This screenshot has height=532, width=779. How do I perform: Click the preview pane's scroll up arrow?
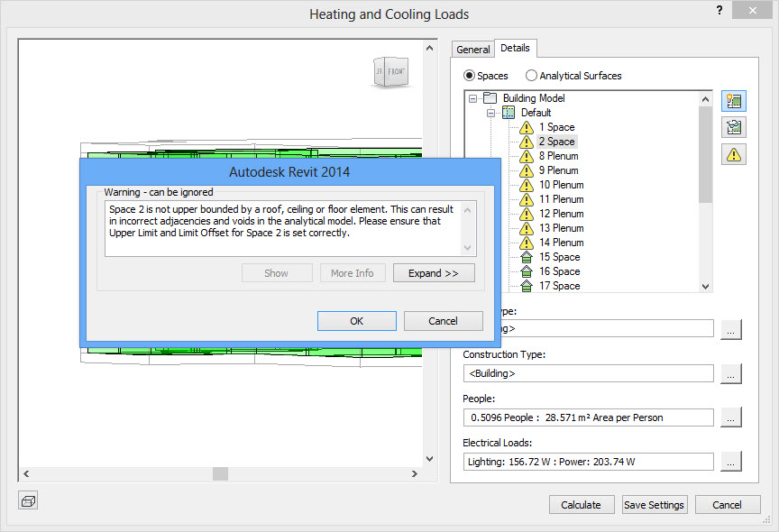coord(430,48)
